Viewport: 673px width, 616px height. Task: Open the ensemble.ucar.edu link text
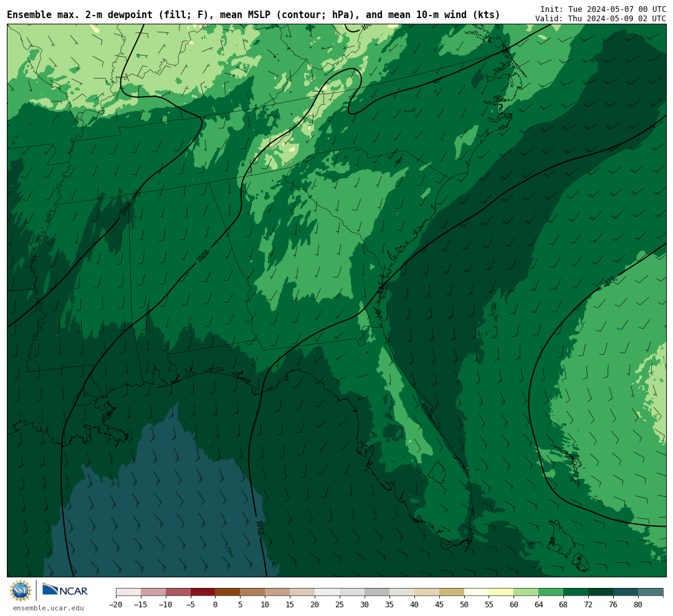[49, 608]
